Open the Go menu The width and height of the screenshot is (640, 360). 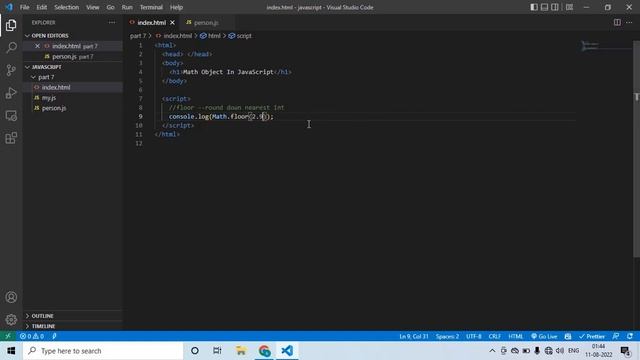[111, 7]
